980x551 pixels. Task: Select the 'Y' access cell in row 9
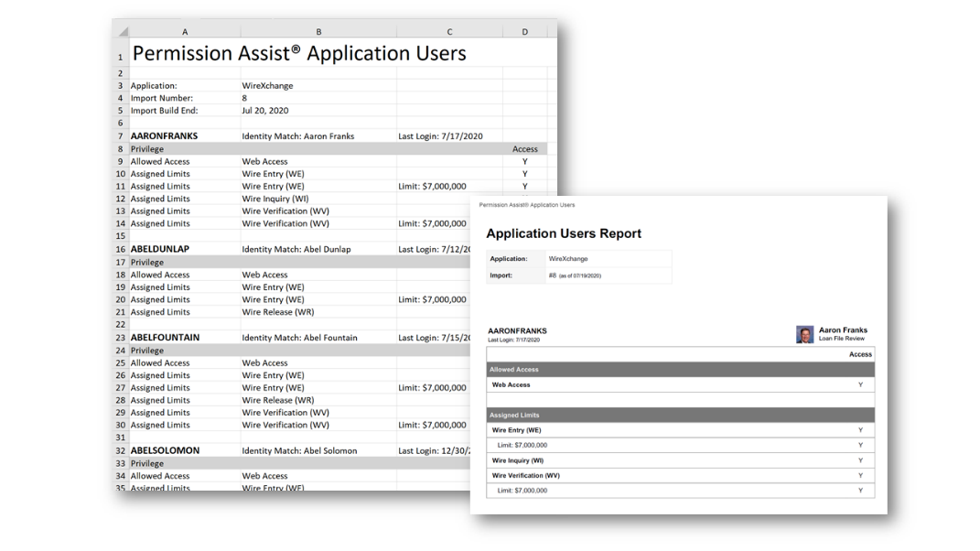[x=525, y=161]
